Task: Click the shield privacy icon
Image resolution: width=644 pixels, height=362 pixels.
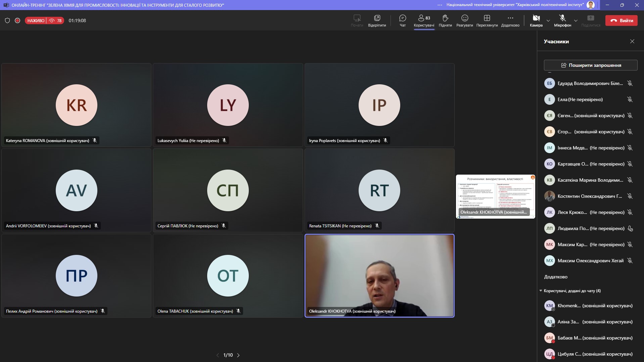Action: click(x=7, y=20)
